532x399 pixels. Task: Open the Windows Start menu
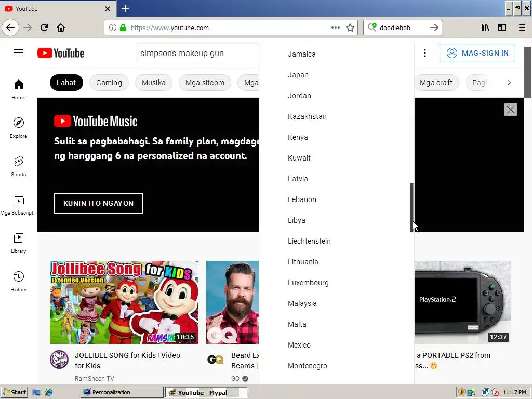14,392
